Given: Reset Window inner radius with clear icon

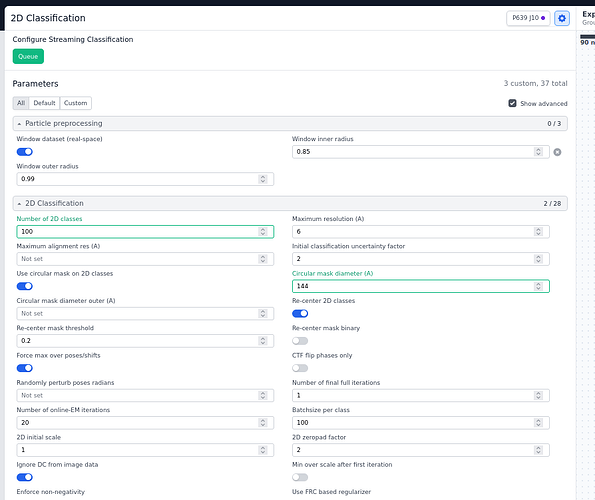Looking at the screenshot, I should pyautogui.click(x=557, y=152).
